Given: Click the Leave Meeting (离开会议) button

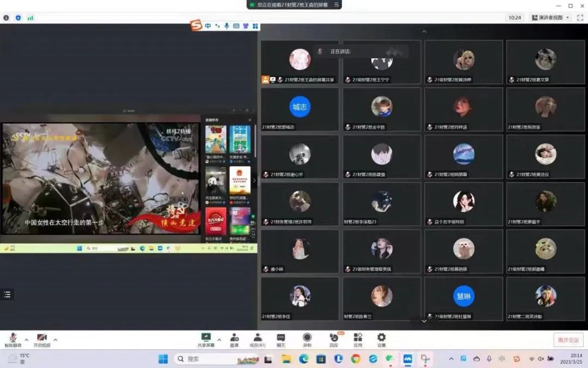Looking at the screenshot, I should click(x=568, y=340).
